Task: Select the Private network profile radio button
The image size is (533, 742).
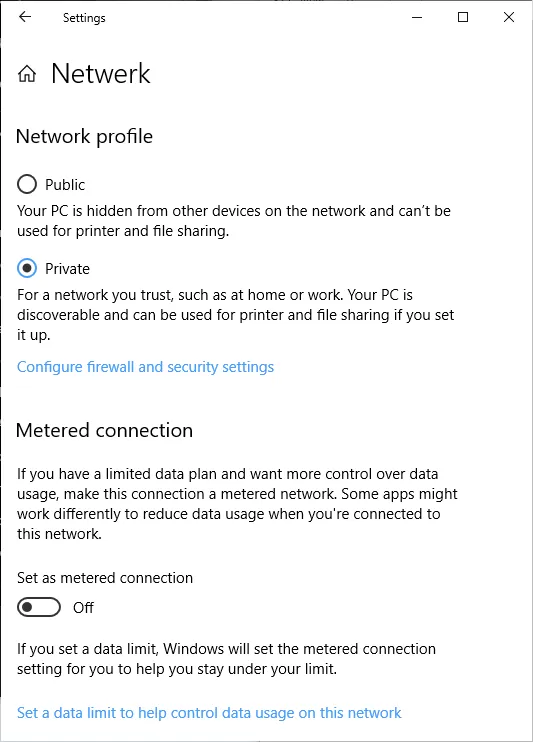Action: [x=27, y=268]
